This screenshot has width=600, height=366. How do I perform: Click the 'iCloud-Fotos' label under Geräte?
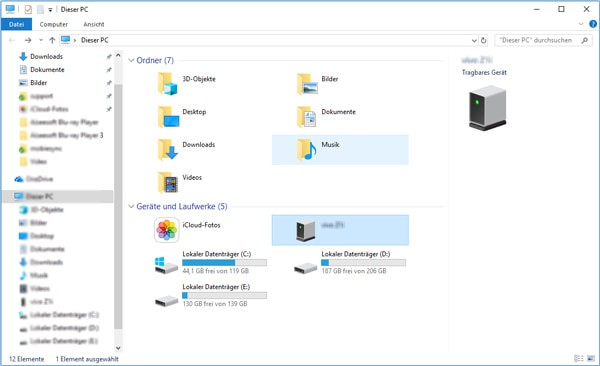pos(201,225)
